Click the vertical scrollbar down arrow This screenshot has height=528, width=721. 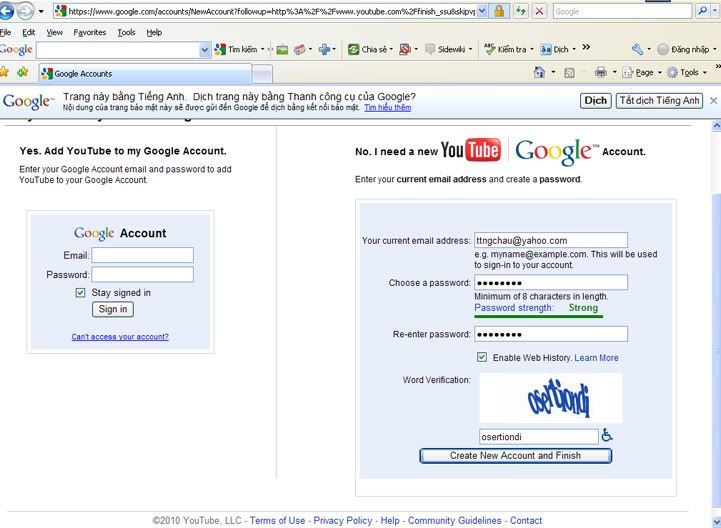pos(716,522)
